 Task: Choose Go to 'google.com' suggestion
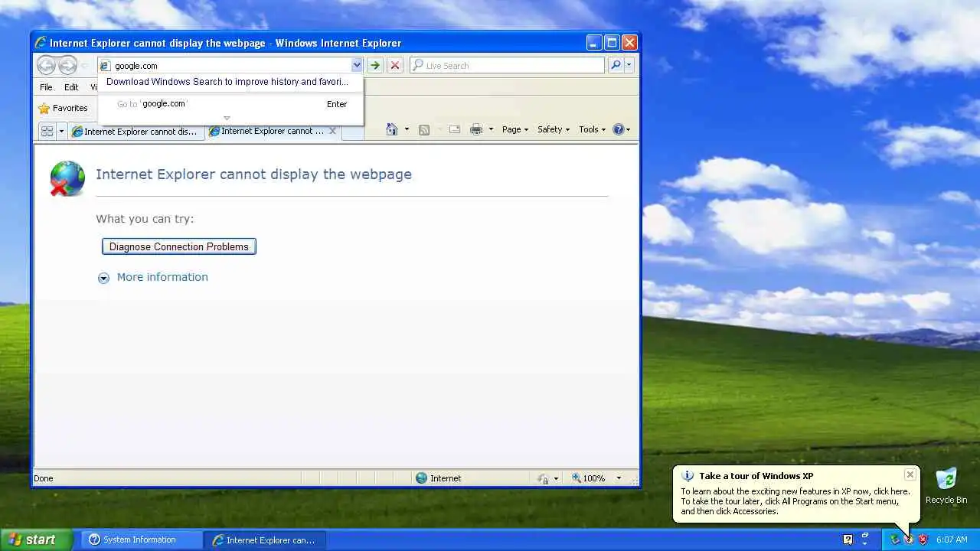click(230, 104)
